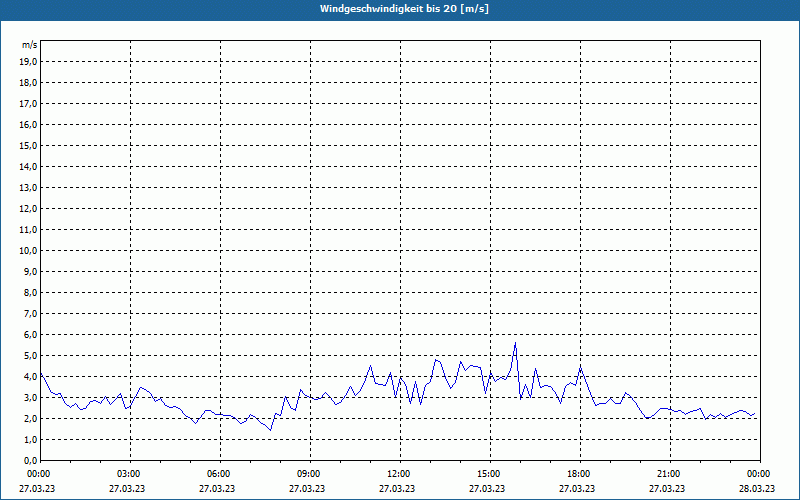Viewport: 800px width, 500px height.
Task: Click the 0,0 y-axis label
Action: (30, 460)
